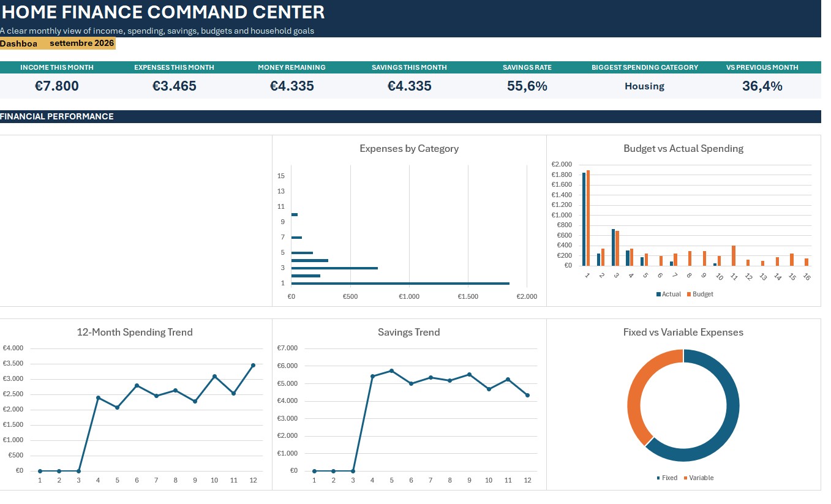Screen dimensions: 831x504
Task: Click the 36,4% previous month change value
Action: pyautogui.click(x=762, y=86)
